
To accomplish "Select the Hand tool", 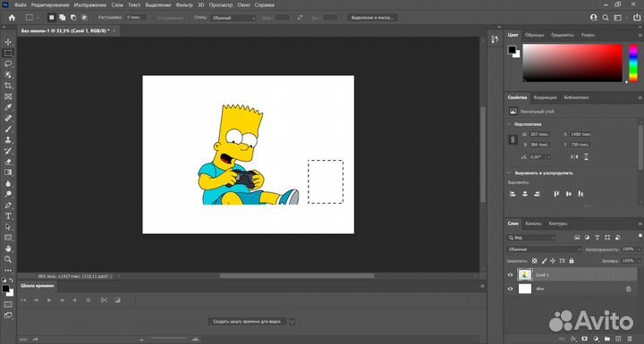I will [8, 248].
